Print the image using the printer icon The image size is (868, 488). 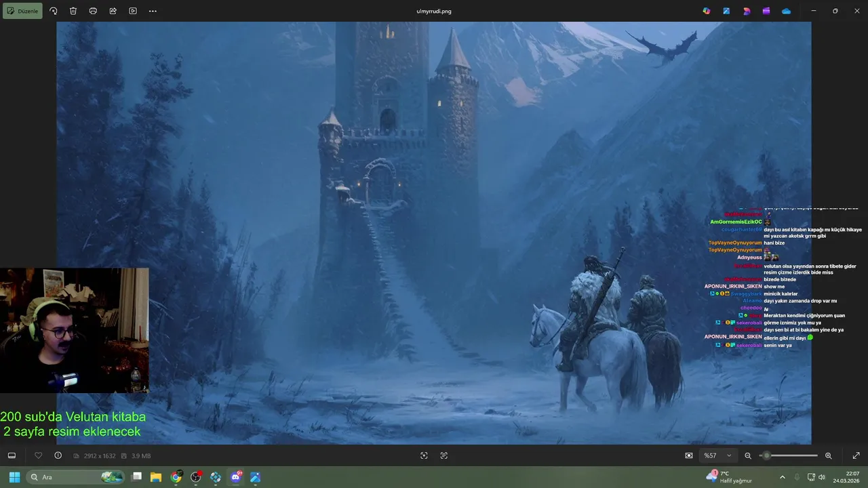[93, 11]
